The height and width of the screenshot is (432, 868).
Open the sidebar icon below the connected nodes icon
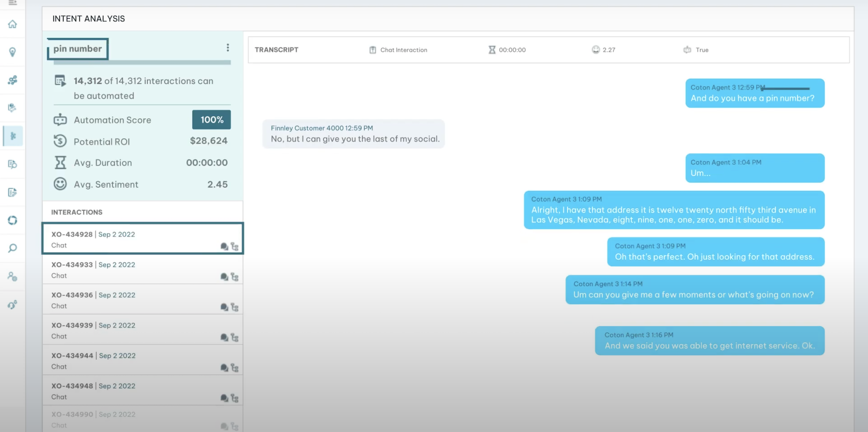point(13,108)
